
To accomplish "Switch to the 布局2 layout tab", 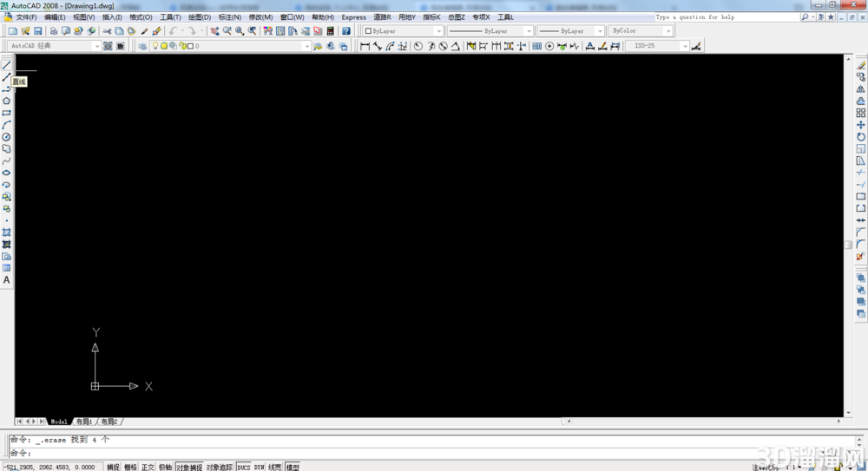I will tap(109, 422).
